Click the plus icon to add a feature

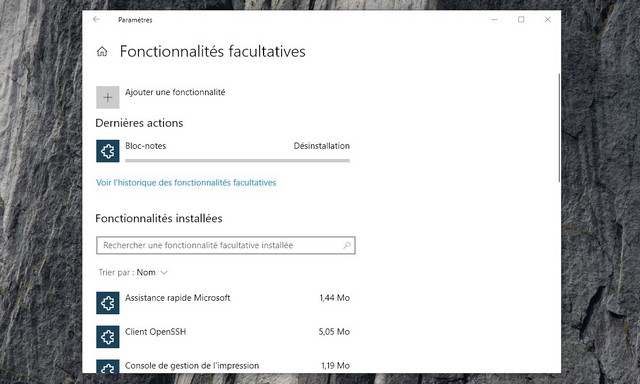108,97
